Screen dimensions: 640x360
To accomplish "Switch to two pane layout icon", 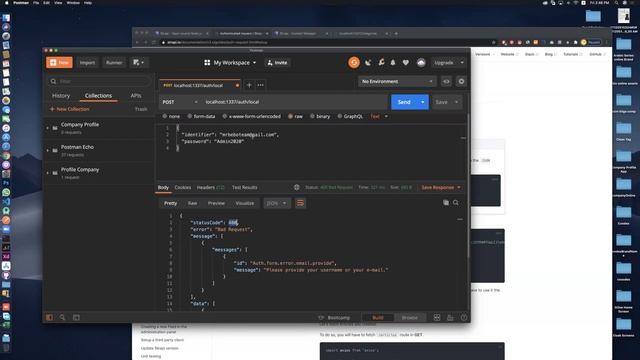I will [x=437, y=317].
